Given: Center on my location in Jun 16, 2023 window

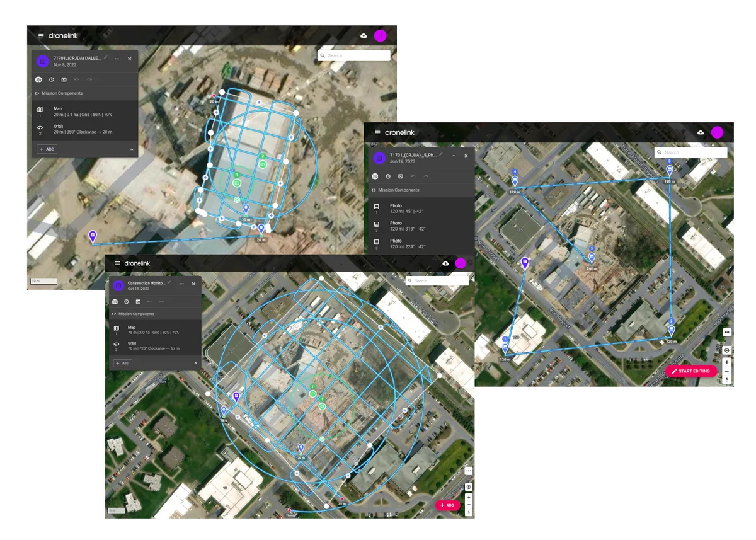Looking at the screenshot, I should (x=727, y=350).
